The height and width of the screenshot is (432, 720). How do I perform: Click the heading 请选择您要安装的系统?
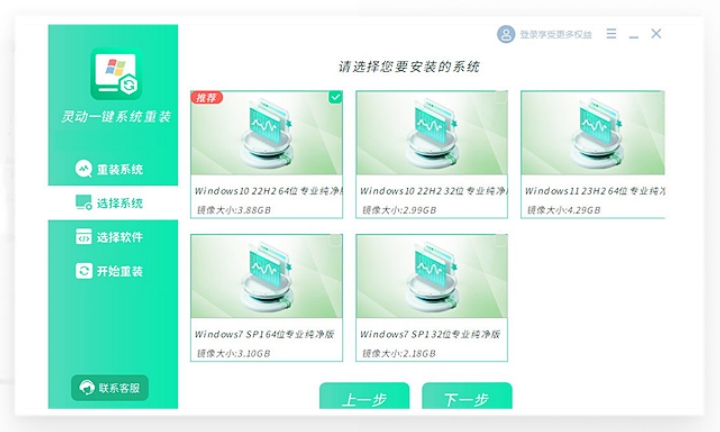409,67
